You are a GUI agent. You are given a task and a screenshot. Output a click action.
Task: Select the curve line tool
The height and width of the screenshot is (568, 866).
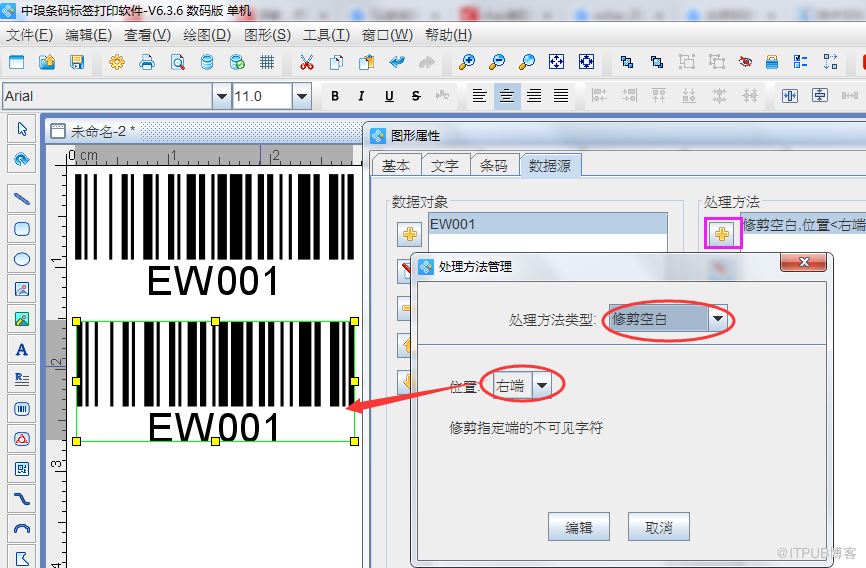22,499
